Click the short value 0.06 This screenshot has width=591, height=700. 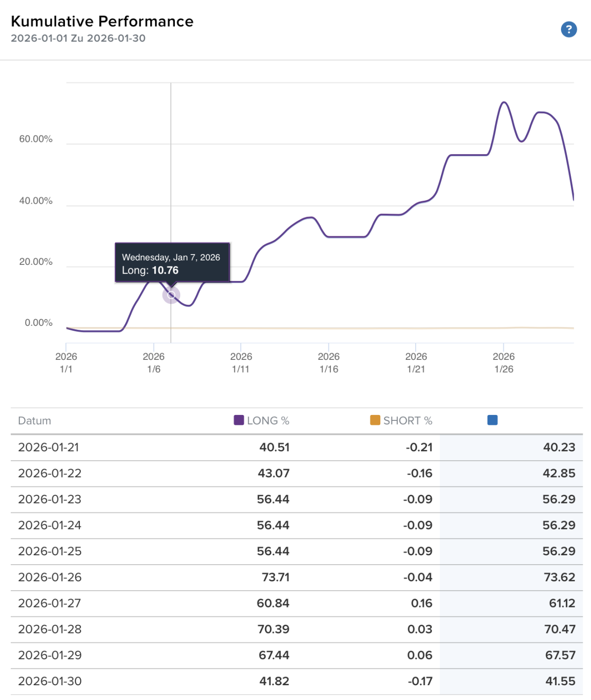(420, 656)
